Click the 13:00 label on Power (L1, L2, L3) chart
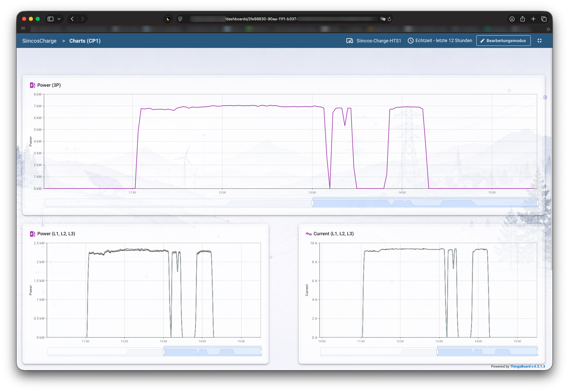 coord(163,341)
